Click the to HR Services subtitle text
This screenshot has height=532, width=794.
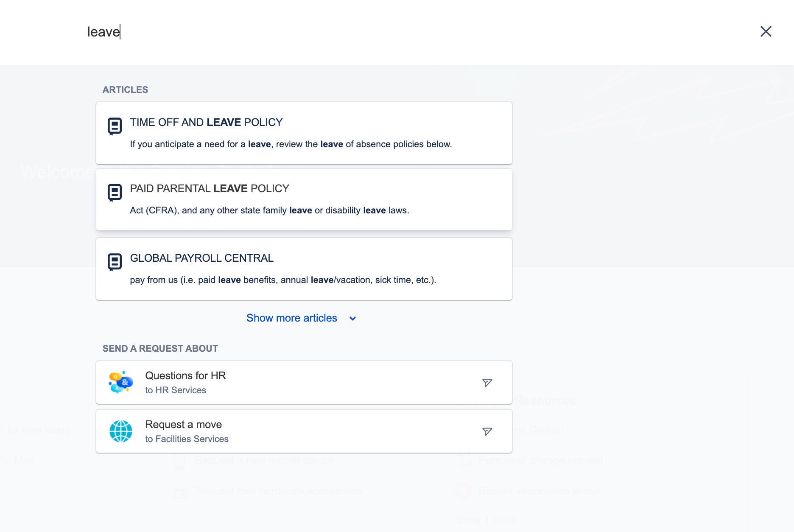(176, 390)
